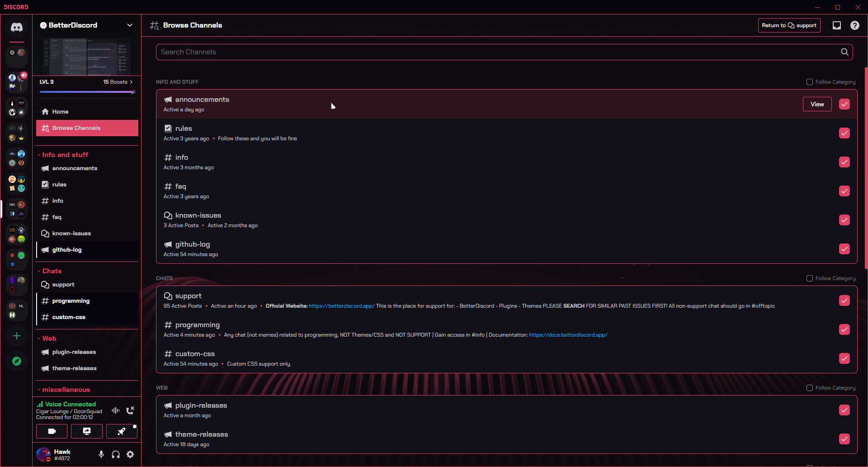Image resolution: width=868 pixels, height=467 pixels.
Task: Click Hawk user avatar
Action: coord(43,454)
